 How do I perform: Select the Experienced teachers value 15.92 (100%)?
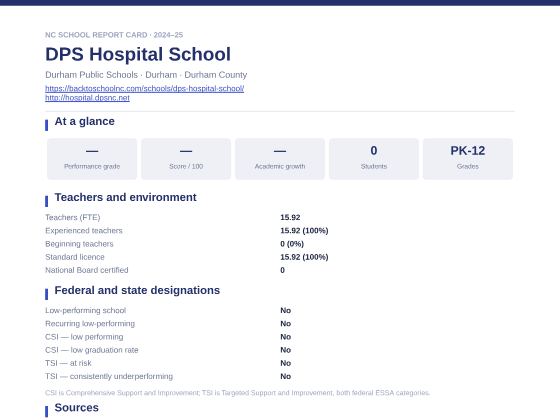coord(304,231)
